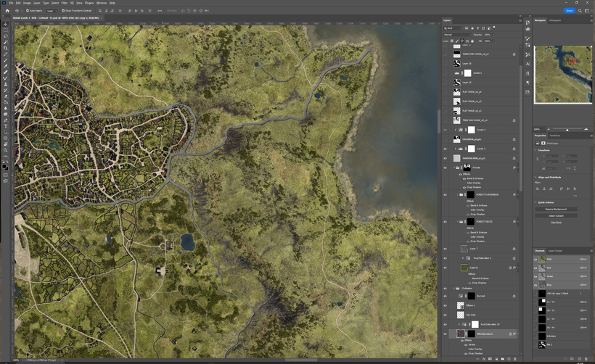595x364 pixels.
Task: Toggle visibility of the Red channel
Action: (x=535, y=268)
